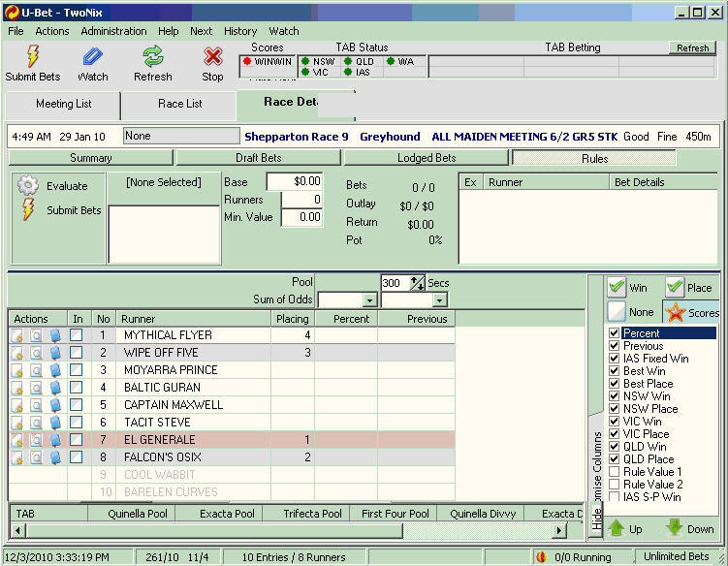This screenshot has width=728, height=566.
Task: Click the Base amount input field
Action: (x=295, y=181)
